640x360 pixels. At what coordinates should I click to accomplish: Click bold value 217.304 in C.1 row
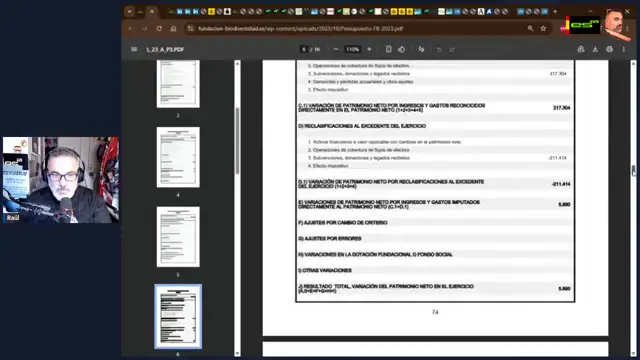click(562, 108)
